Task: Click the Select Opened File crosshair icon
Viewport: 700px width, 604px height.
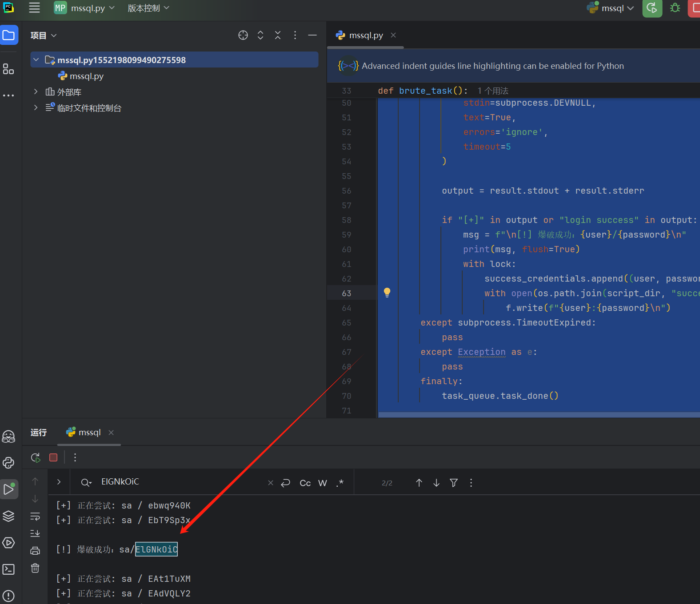Action: 243,35
